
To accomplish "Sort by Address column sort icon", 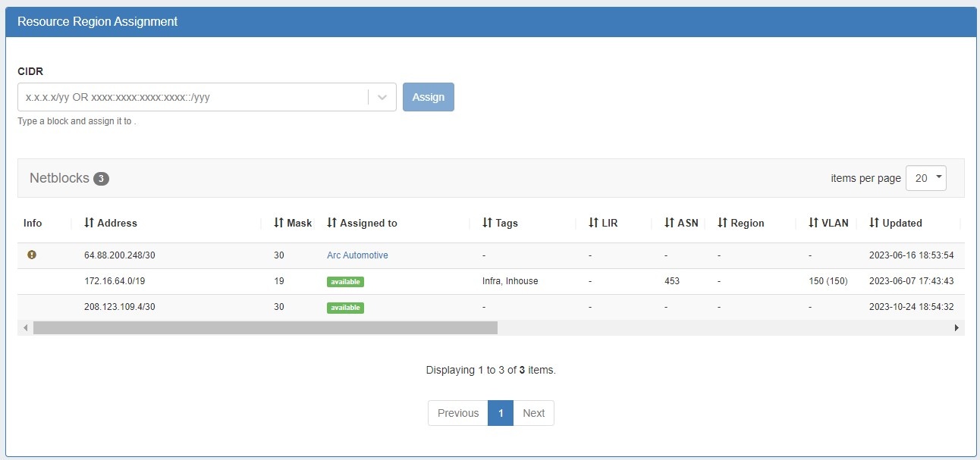I will [89, 223].
